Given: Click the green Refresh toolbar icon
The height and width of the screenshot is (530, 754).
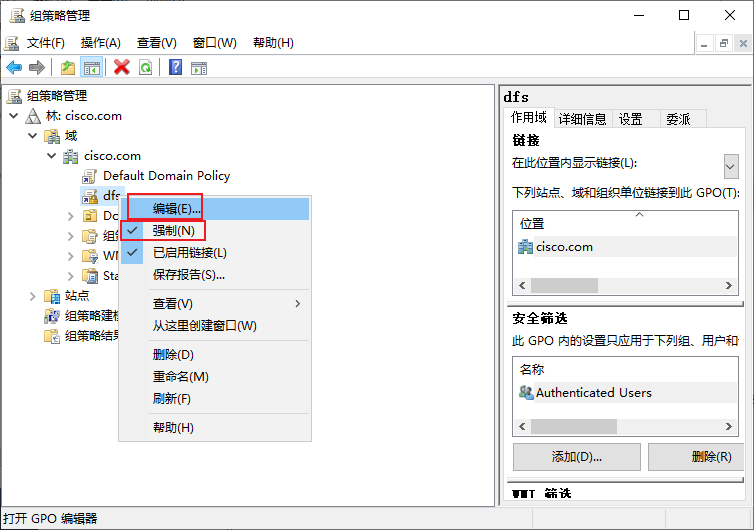Looking at the screenshot, I should tap(145, 67).
